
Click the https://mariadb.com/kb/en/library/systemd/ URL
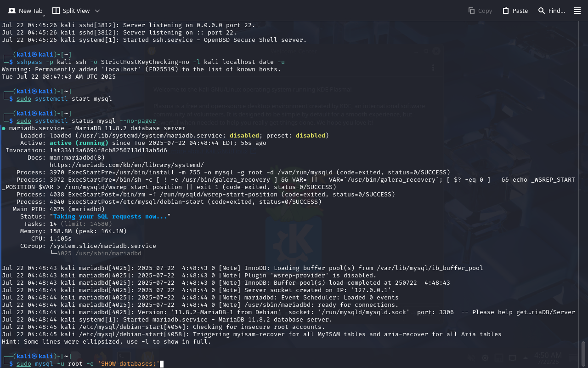point(127,165)
